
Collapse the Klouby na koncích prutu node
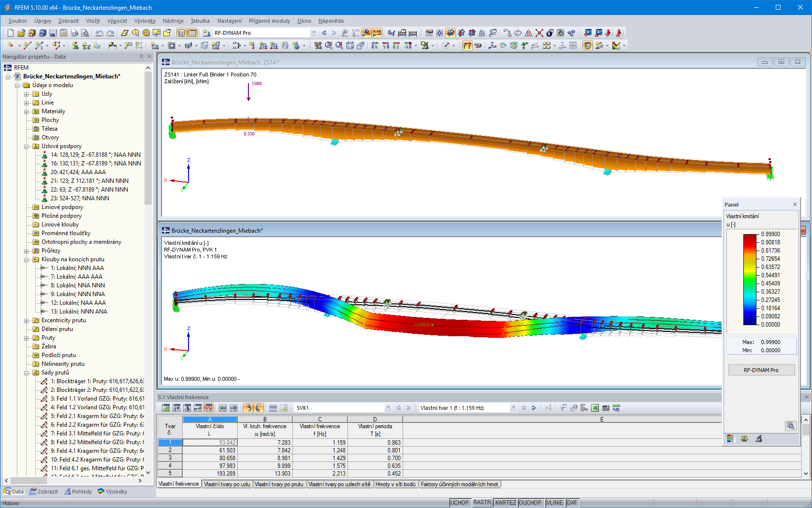click(x=27, y=259)
